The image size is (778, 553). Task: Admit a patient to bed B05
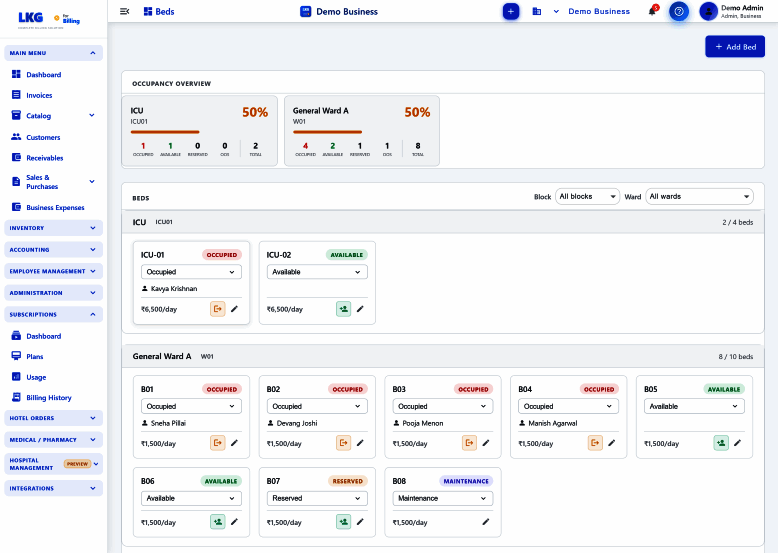tap(721, 443)
